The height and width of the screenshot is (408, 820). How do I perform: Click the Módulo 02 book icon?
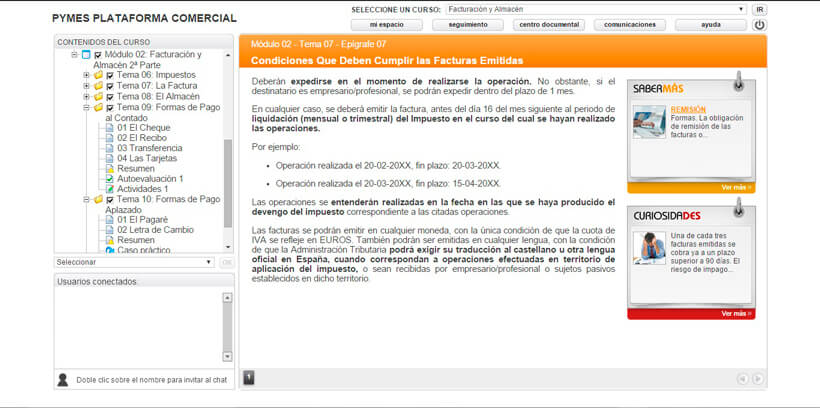pos(86,54)
